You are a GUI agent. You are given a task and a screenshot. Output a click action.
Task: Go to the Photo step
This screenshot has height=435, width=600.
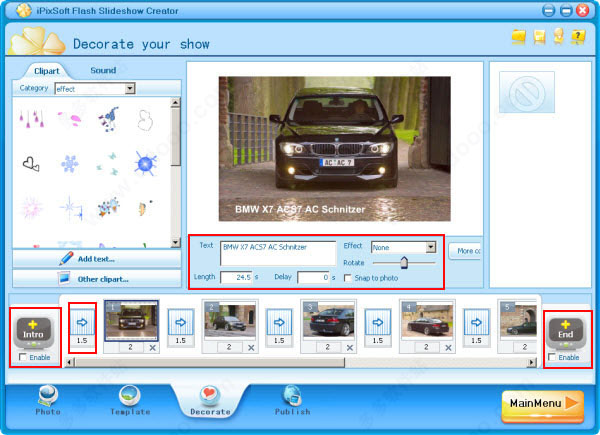click(x=48, y=400)
